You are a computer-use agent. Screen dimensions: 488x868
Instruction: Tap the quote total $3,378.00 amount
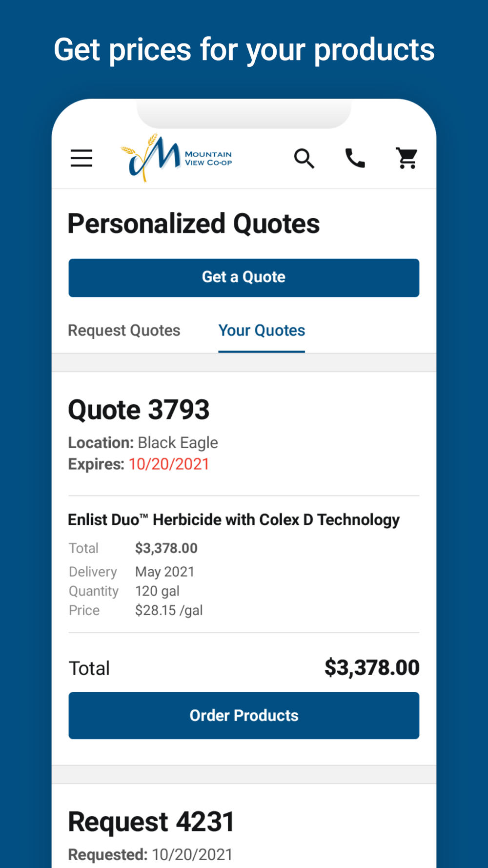[x=372, y=667]
